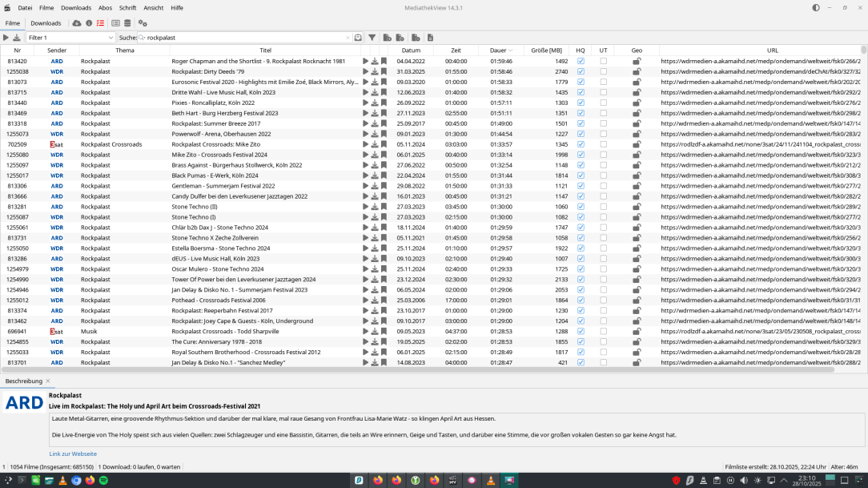Toggle HQ checkbox for Black Pumas row

pos(581,175)
